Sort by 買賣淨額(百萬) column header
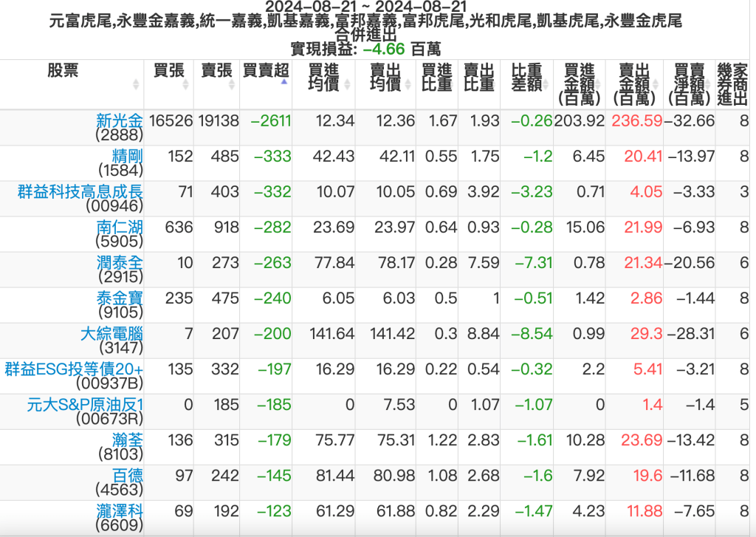The height and width of the screenshot is (537, 756). click(x=690, y=83)
